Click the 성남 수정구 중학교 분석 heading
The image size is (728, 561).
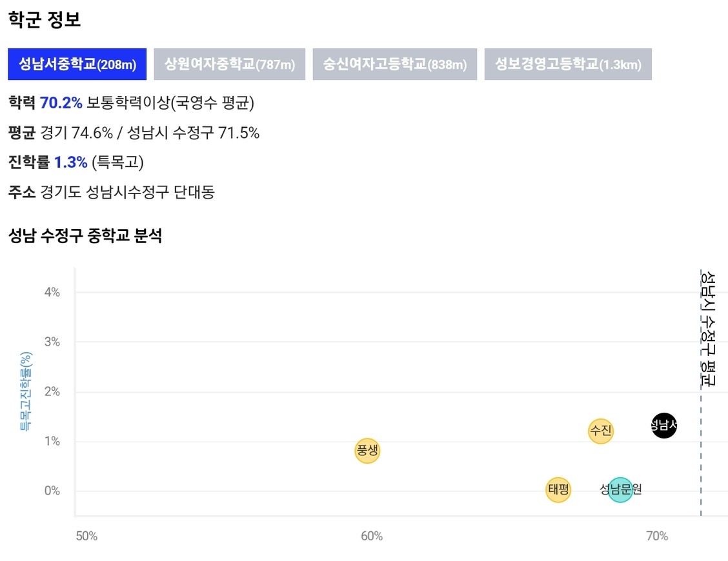85,236
